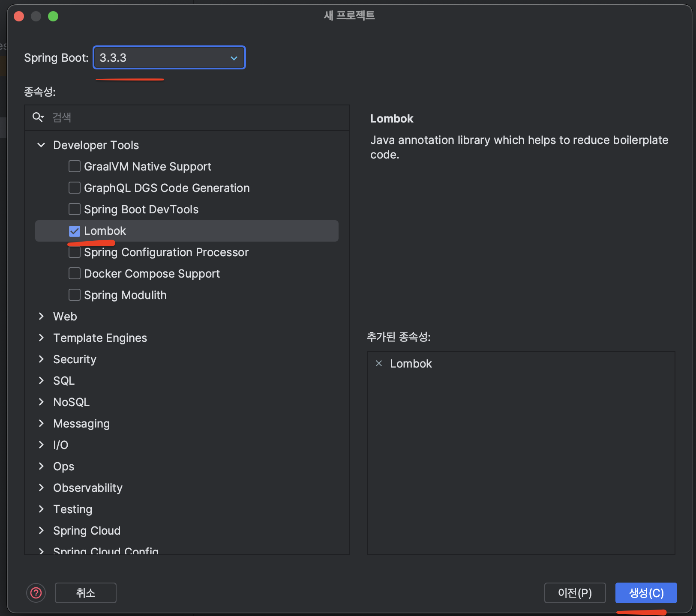Expand the Web category
This screenshot has width=696, height=616.
(x=41, y=316)
